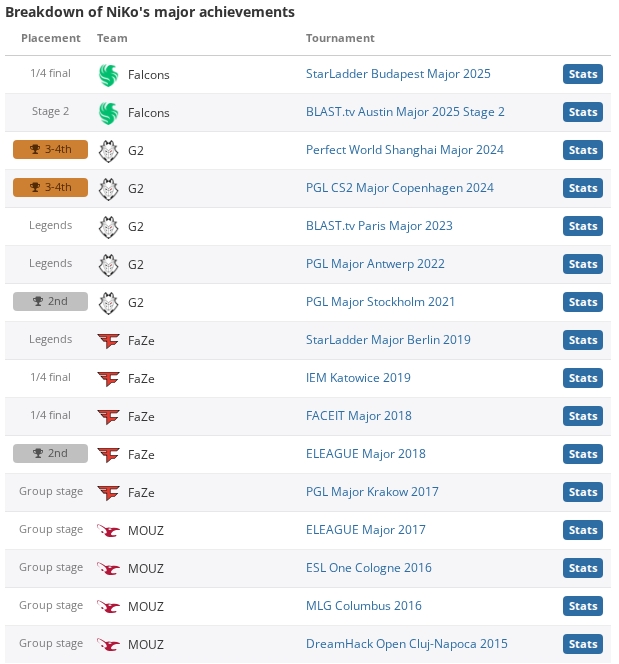Open BLAST.tv Paris Major 2023 link
Image resolution: width=619 pixels, height=664 pixels.
tap(379, 226)
